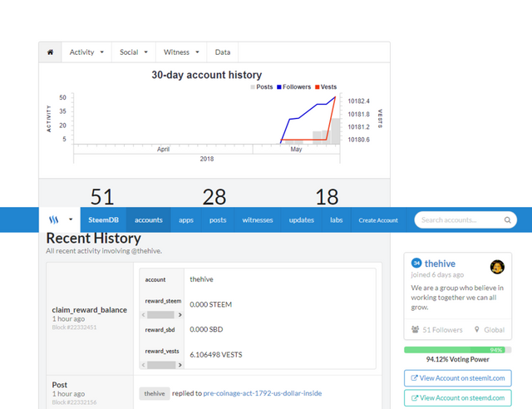
Task: Click claim_reward_balance operation label
Action: coord(90,309)
